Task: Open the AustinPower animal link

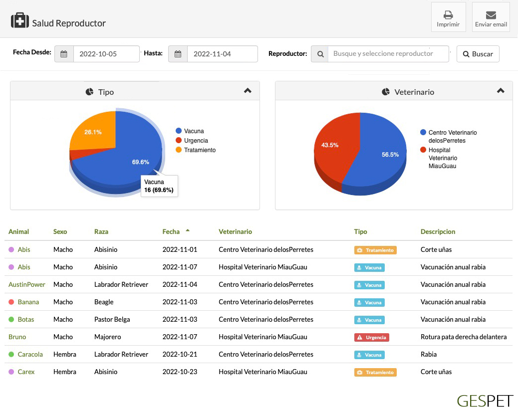Action: click(x=27, y=284)
